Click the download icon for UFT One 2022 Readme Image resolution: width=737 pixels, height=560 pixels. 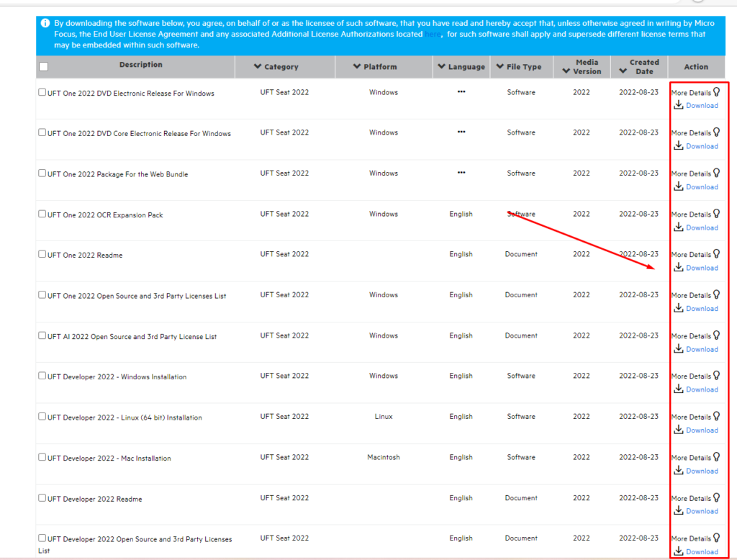pyautogui.click(x=678, y=267)
